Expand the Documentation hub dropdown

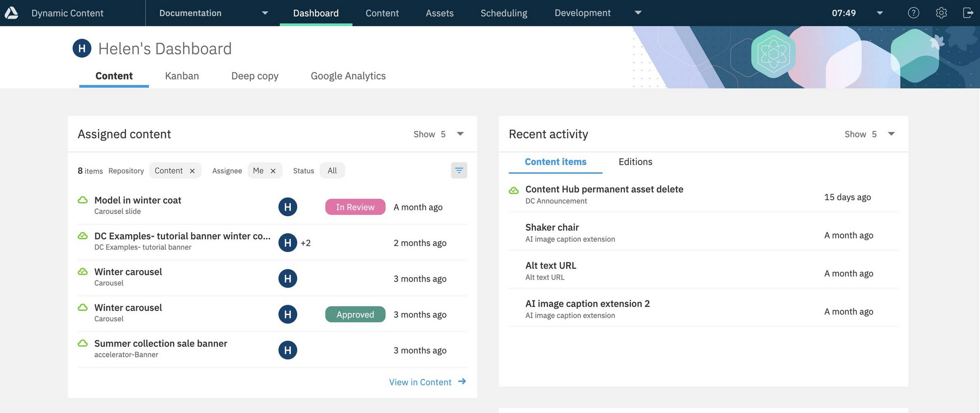(265, 13)
